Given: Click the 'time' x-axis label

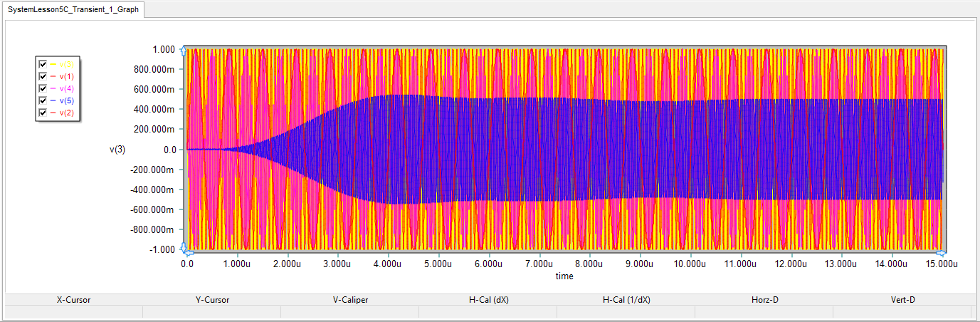Looking at the screenshot, I should pyautogui.click(x=564, y=276).
